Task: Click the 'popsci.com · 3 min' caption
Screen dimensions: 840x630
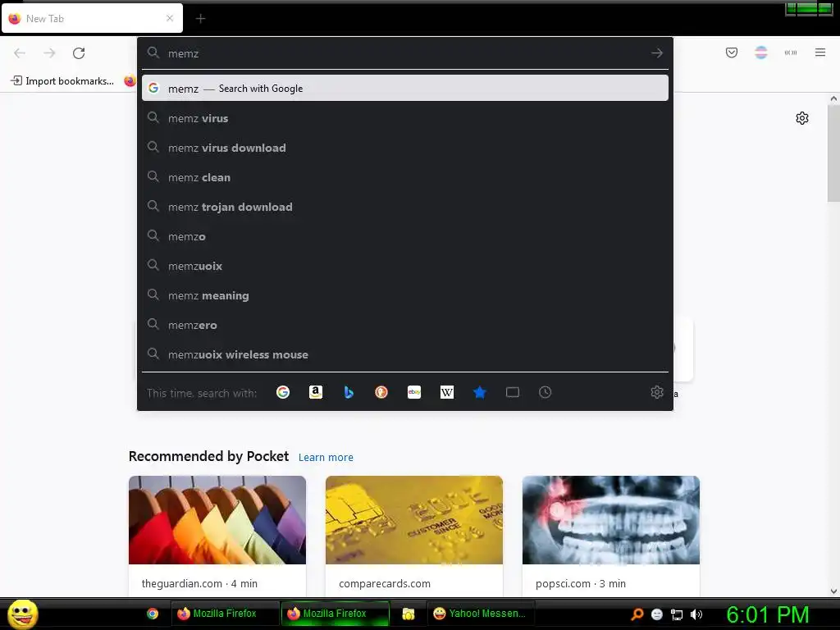Action: 581,583
